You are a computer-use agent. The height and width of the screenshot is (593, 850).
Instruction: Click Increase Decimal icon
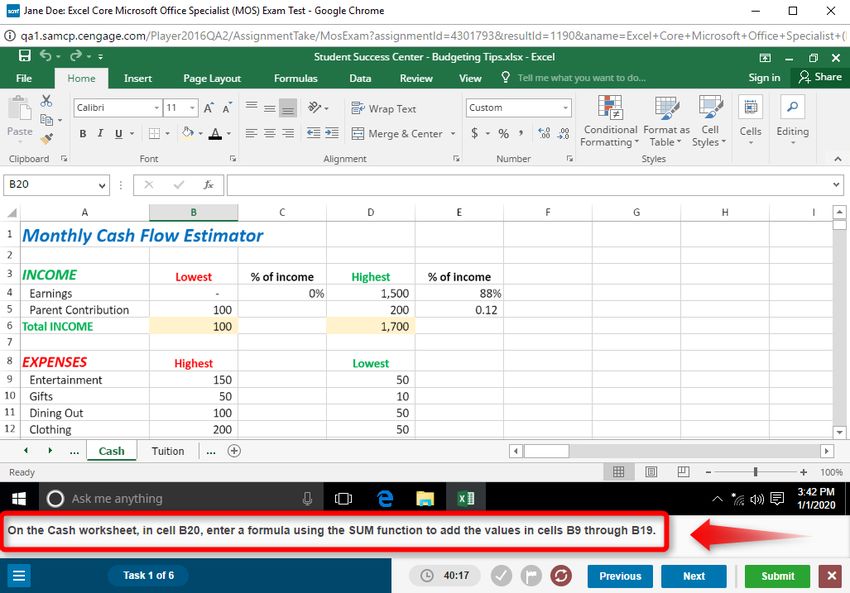pyautogui.click(x=544, y=133)
